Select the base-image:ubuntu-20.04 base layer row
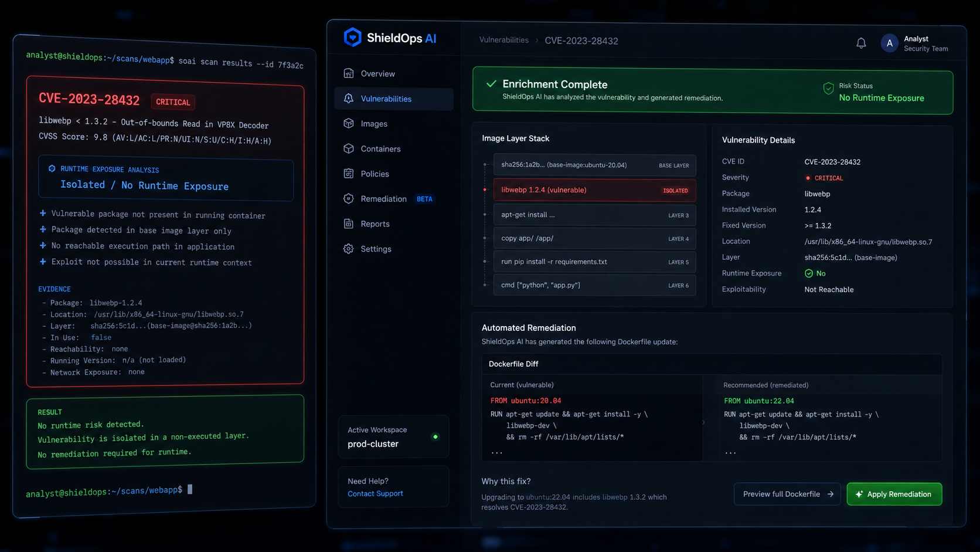 pos(594,165)
